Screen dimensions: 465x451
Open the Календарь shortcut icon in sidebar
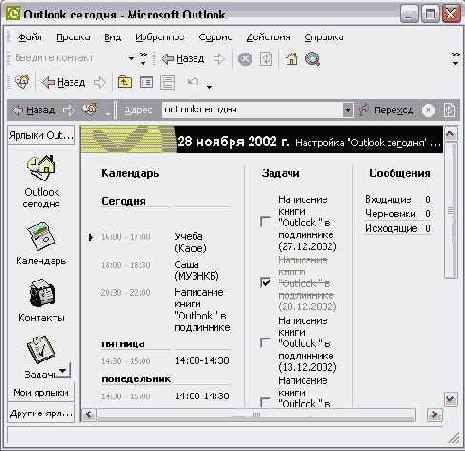(x=41, y=236)
